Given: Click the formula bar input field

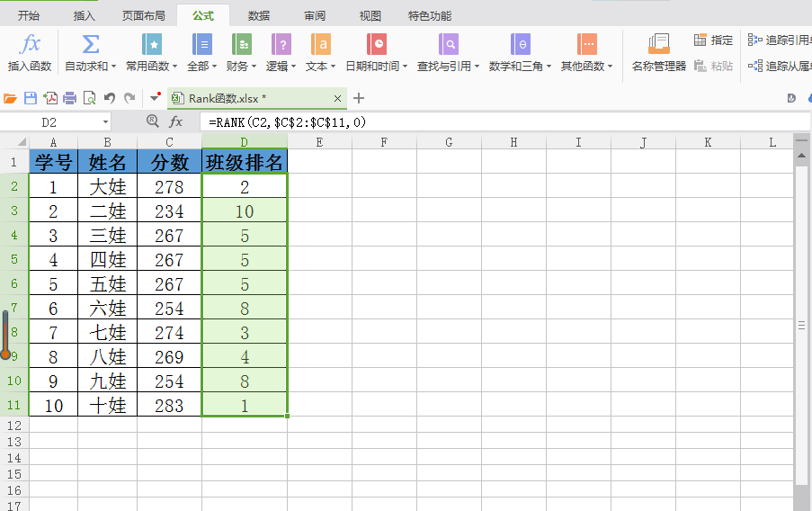Looking at the screenshot, I should coord(504,122).
